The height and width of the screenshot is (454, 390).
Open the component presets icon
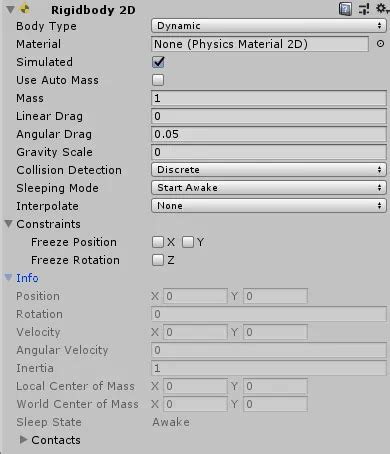pos(364,9)
